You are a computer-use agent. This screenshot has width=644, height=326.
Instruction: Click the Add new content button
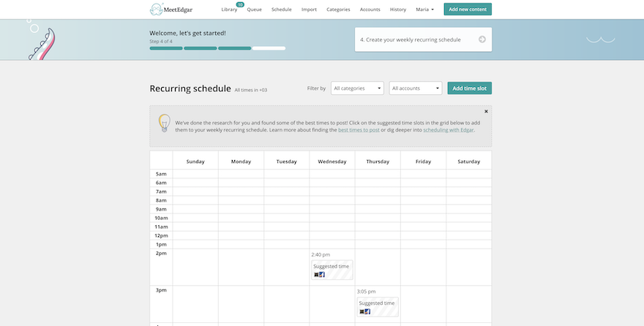468,9
